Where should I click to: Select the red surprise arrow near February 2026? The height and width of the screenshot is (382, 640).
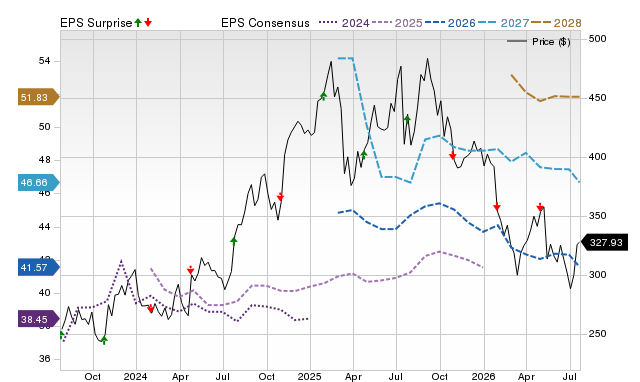click(497, 207)
